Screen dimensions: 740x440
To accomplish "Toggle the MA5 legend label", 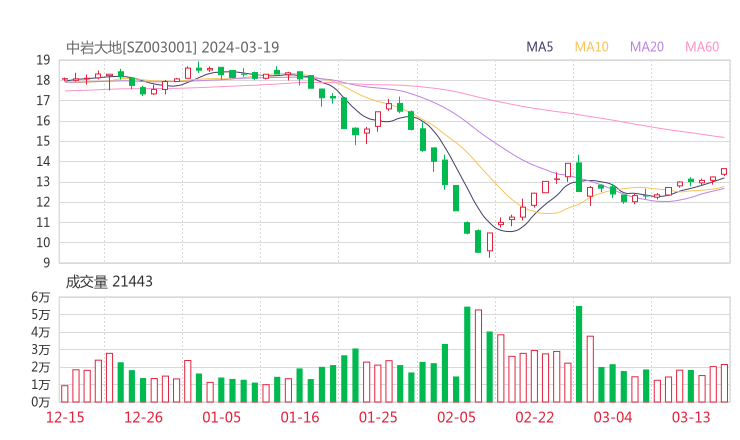I will (540, 47).
